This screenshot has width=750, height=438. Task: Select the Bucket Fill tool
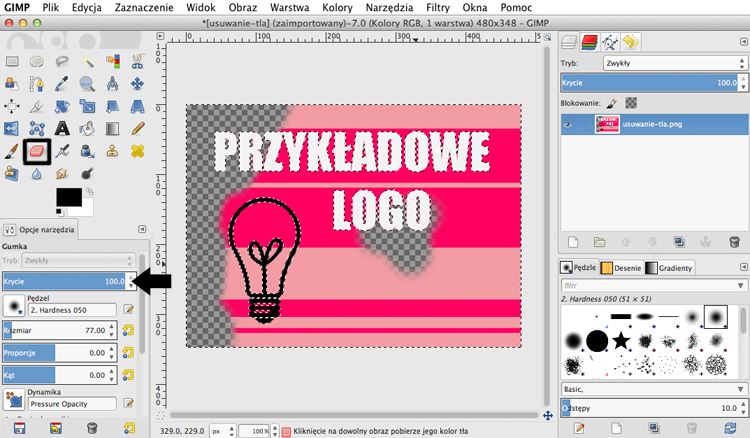point(87,129)
